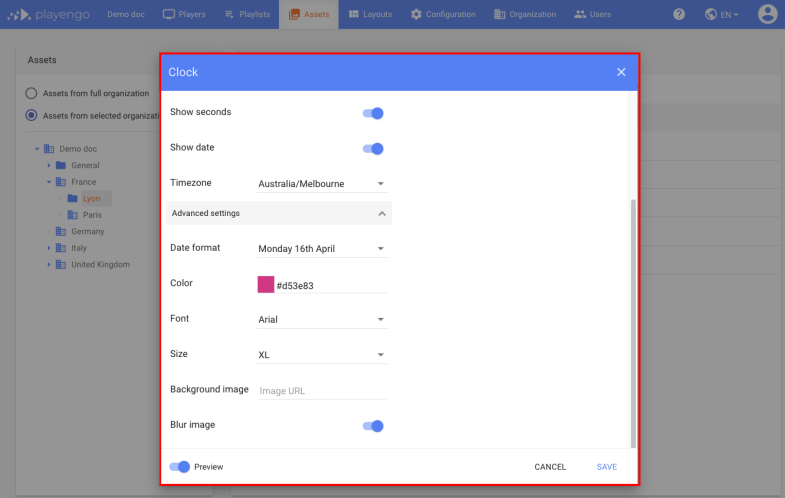The image size is (785, 498).
Task: Click the Paris organization icon
Action: 73,215
